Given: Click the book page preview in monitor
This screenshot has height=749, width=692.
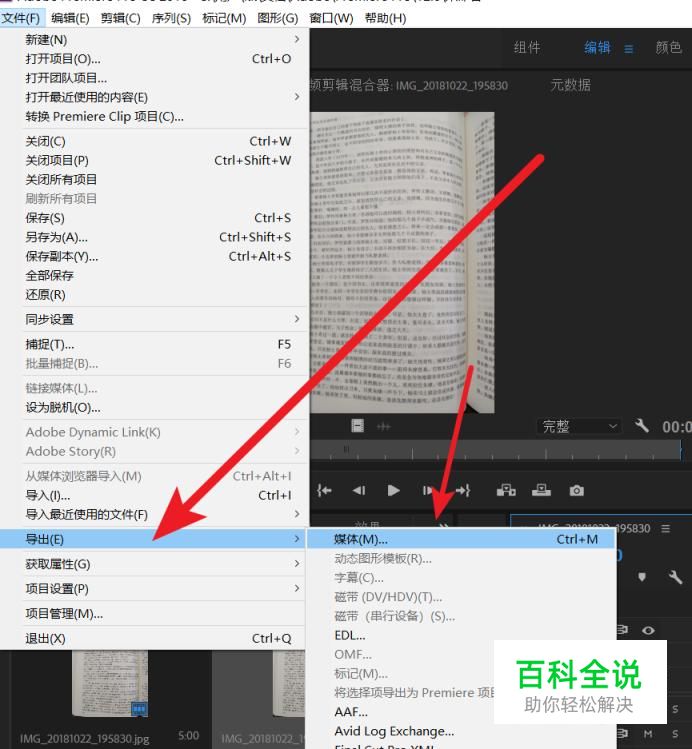Looking at the screenshot, I should (x=402, y=262).
